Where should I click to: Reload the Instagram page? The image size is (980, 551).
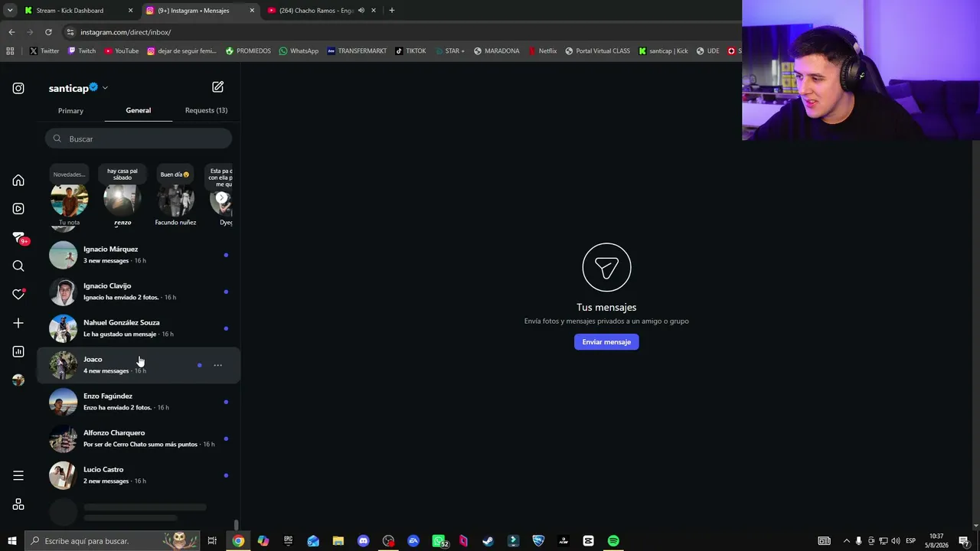48,32
